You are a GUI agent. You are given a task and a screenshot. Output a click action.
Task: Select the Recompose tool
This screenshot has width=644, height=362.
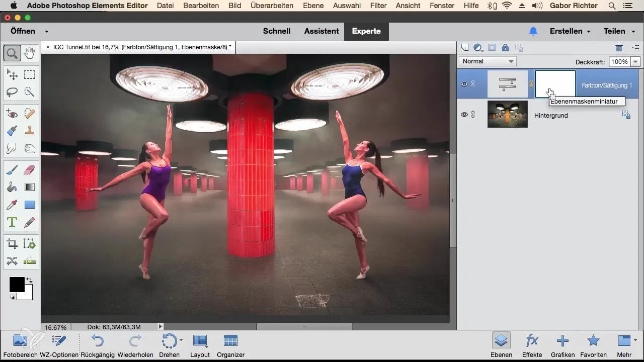click(x=30, y=244)
